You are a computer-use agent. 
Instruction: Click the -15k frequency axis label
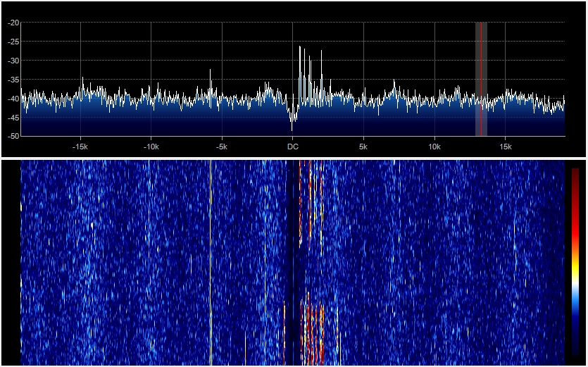pyautogui.click(x=80, y=147)
